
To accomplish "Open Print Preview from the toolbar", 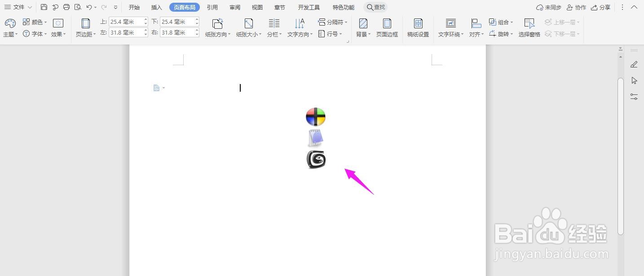I will [x=78, y=7].
